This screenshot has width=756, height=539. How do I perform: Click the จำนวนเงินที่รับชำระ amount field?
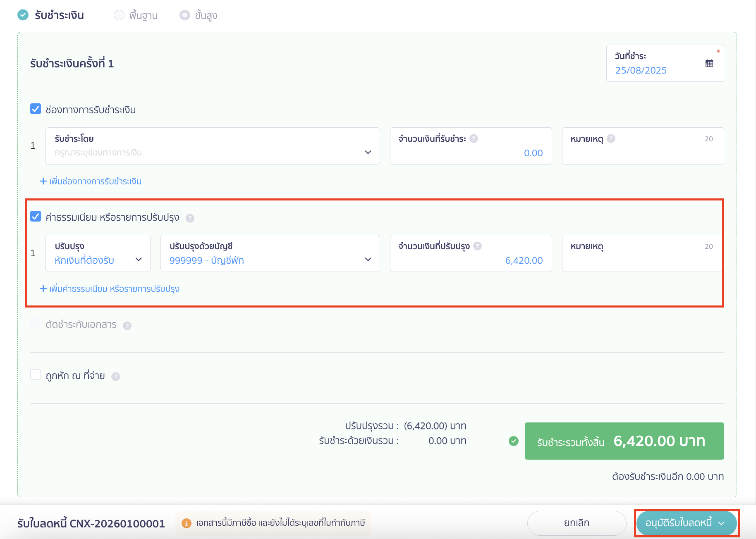click(471, 153)
